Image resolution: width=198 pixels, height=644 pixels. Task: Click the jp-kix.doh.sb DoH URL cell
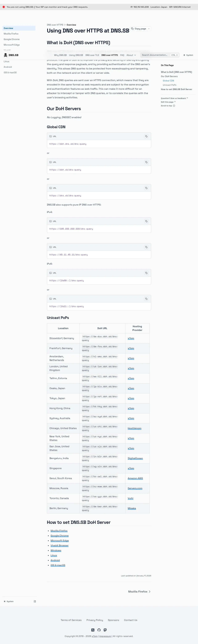point(102,388)
